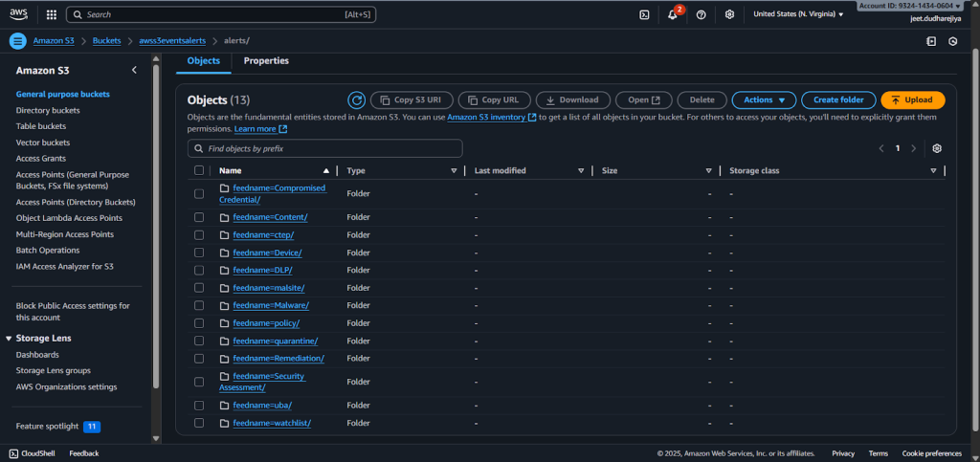This screenshot has width=980, height=462.
Task: Open the top bar settings gear
Action: (x=729, y=15)
